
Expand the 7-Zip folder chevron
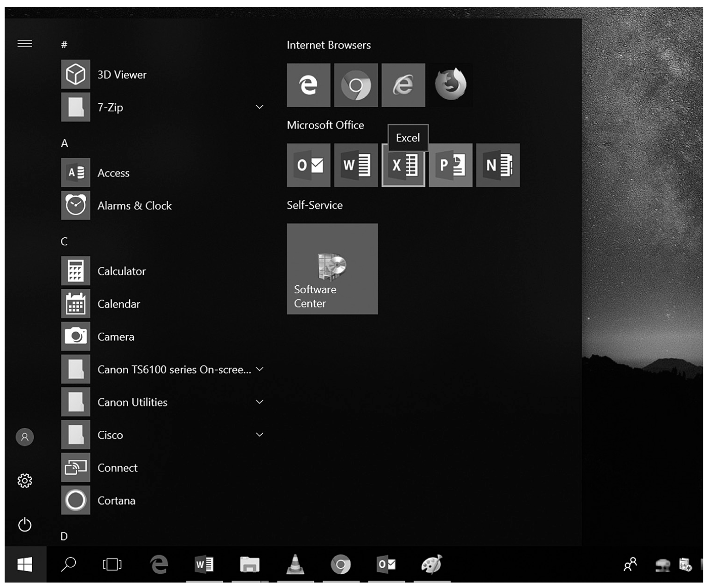point(260,107)
